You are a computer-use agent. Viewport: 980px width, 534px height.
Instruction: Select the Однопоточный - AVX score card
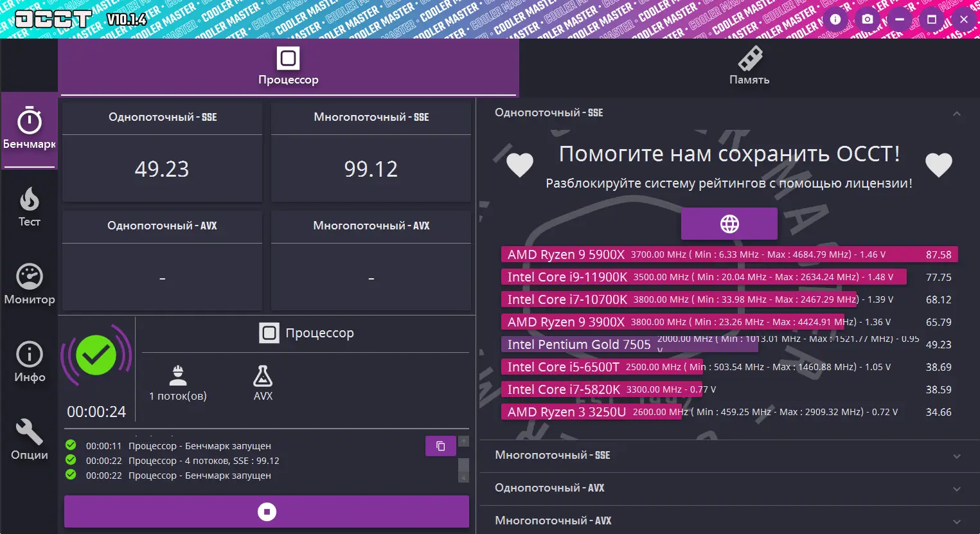(162, 260)
